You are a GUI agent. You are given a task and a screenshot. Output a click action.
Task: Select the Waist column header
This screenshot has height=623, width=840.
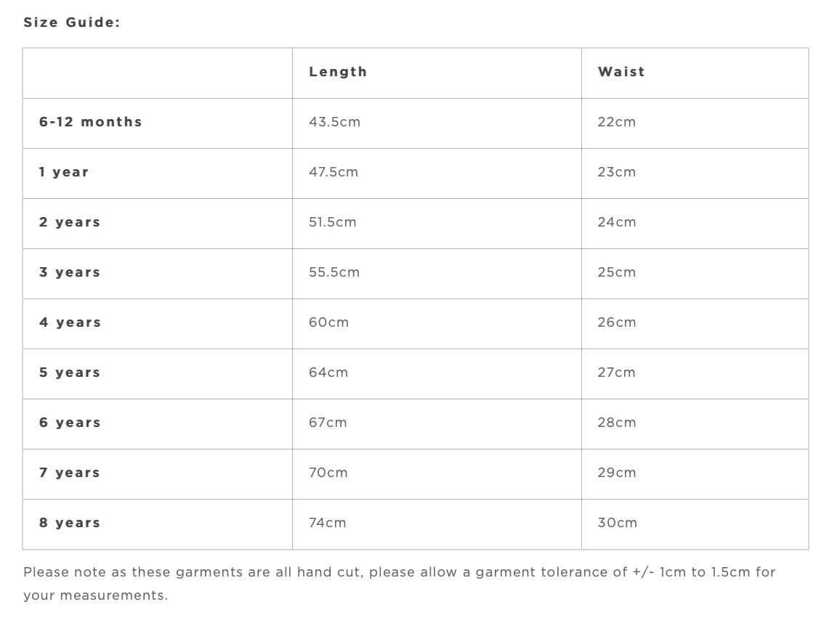[621, 72]
